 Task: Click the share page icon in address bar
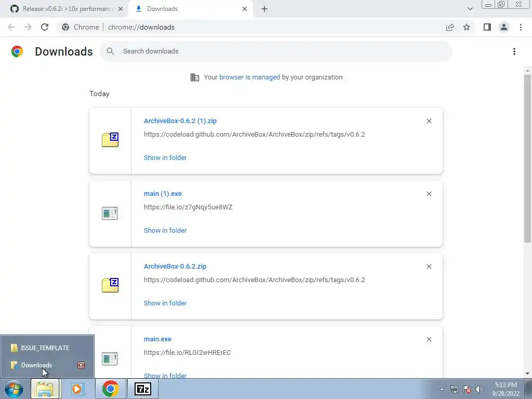(450, 27)
